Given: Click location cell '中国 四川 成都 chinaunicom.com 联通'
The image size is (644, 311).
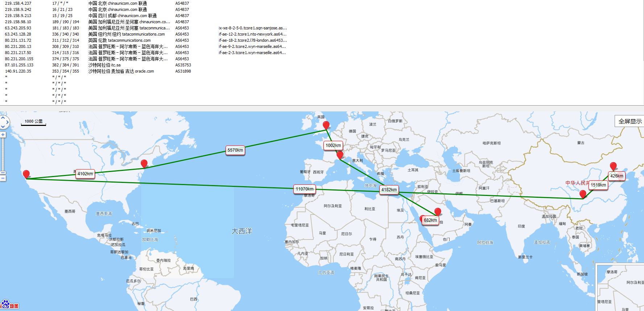Looking at the screenshot, I should pyautogui.click(x=123, y=16).
